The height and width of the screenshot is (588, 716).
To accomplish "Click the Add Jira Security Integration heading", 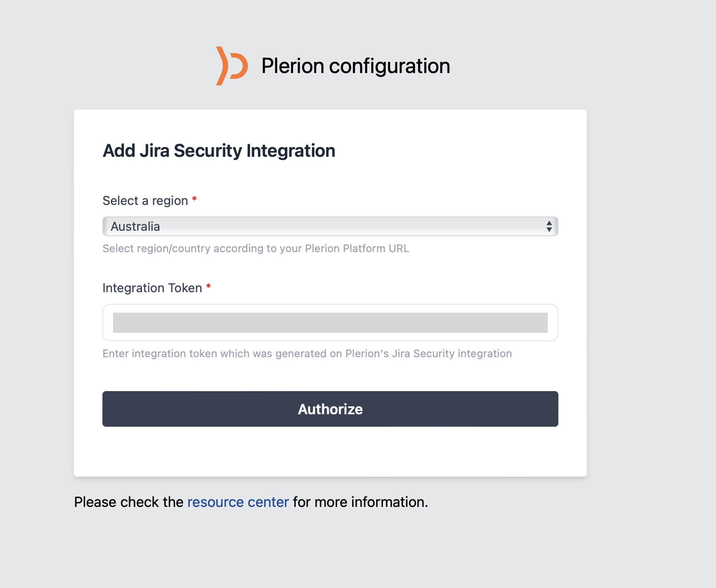I will tap(219, 151).
